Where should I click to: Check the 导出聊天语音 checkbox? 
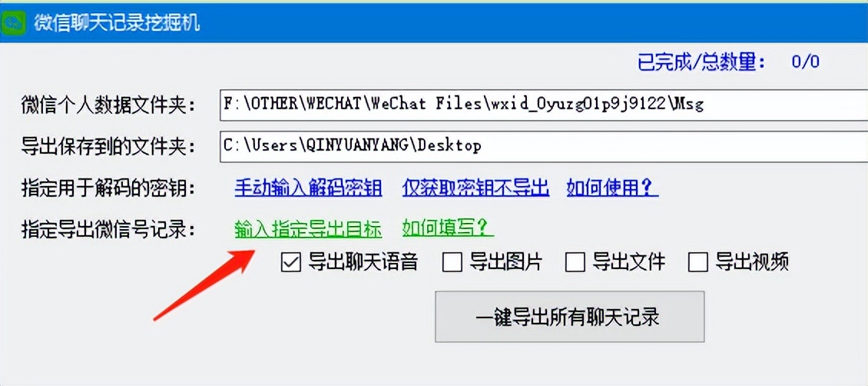point(290,262)
